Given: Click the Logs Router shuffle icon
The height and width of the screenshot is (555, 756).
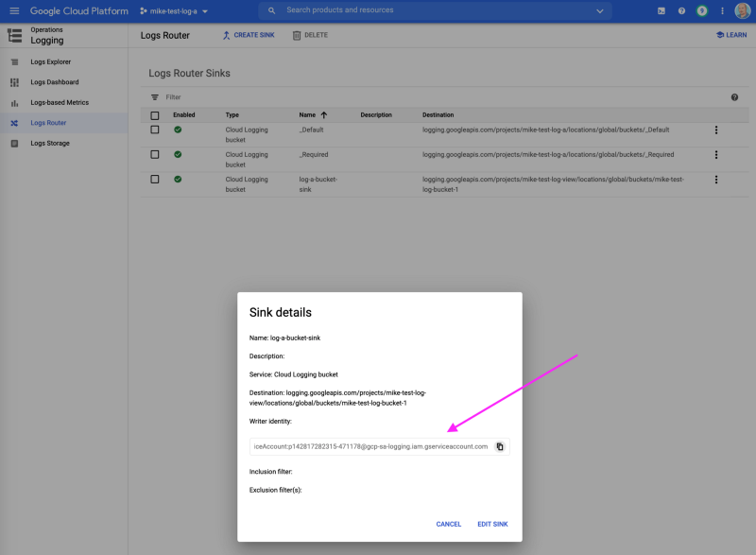Looking at the screenshot, I should pyautogui.click(x=14, y=123).
